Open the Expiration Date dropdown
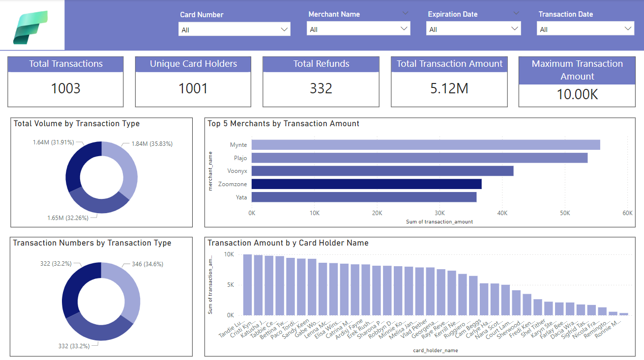Image resolution: width=644 pixels, height=360 pixels. tap(473, 29)
